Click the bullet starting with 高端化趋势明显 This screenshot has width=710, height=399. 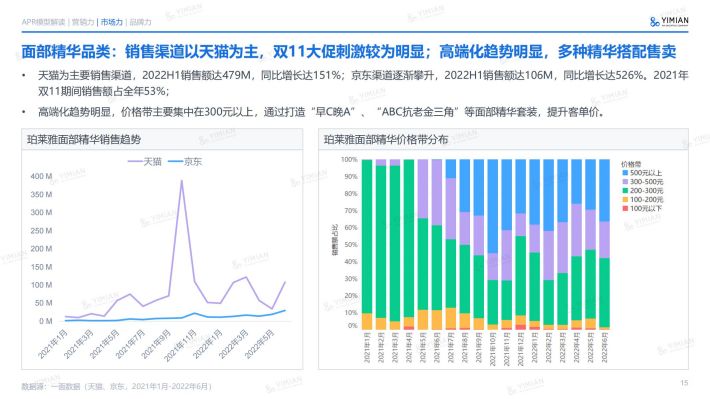tap(321, 111)
